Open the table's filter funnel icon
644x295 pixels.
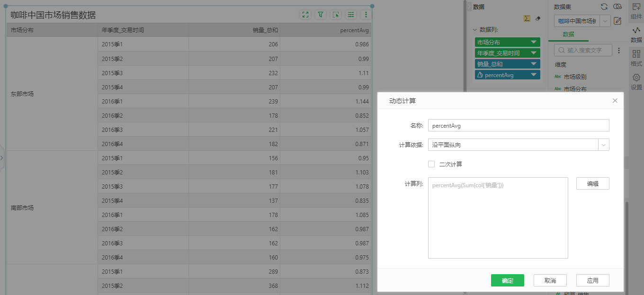click(321, 15)
